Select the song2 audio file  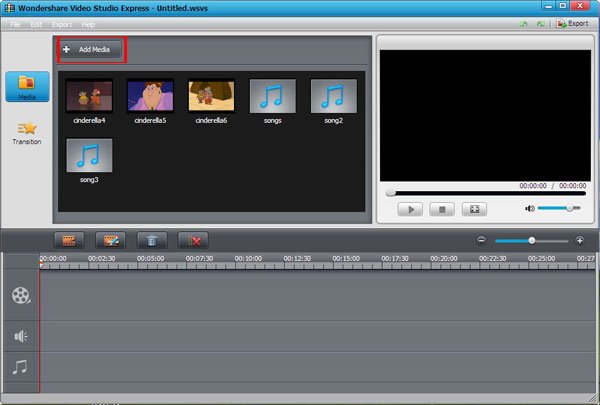click(x=334, y=96)
